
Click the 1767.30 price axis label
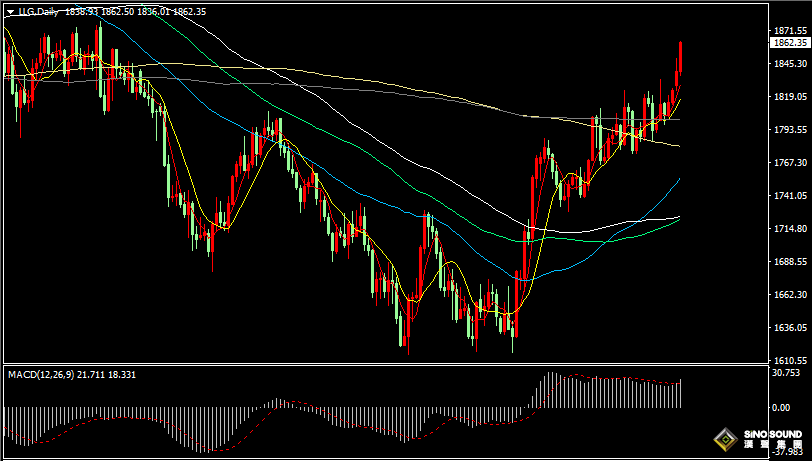(790, 163)
